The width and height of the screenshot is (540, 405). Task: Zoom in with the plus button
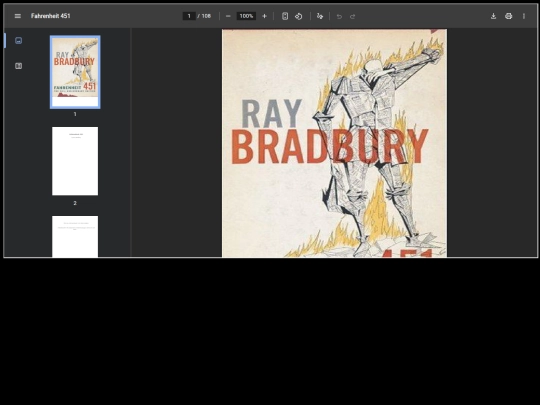click(x=264, y=16)
